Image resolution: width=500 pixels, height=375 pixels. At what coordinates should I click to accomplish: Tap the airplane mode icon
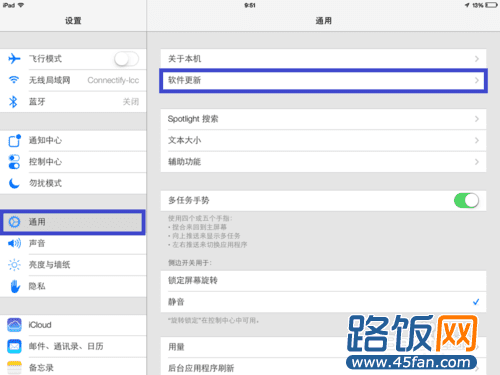(x=14, y=59)
